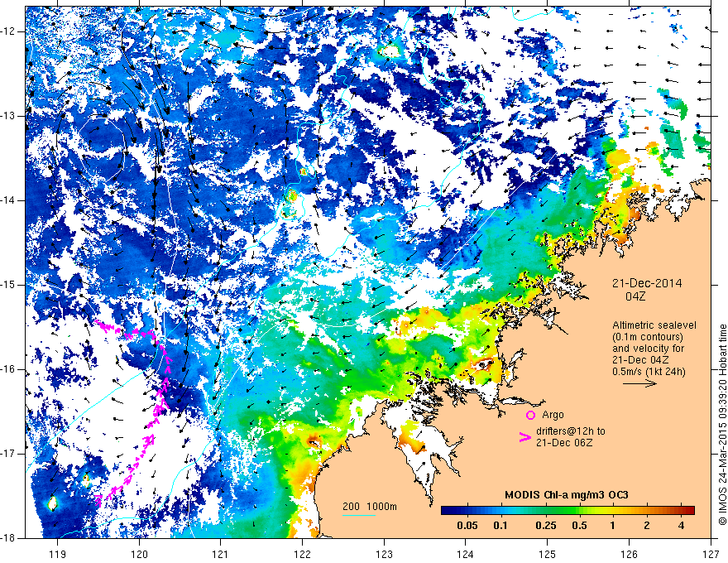Click the longitude axis label '125'

pos(548,554)
